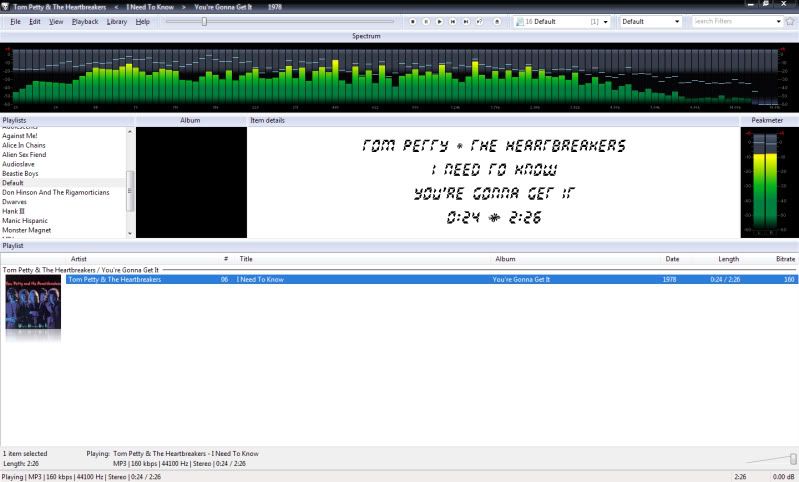Click the Playlists list scroll-down arrow
This screenshot has width=799, height=482.
pyautogui.click(x=130, y=233)
